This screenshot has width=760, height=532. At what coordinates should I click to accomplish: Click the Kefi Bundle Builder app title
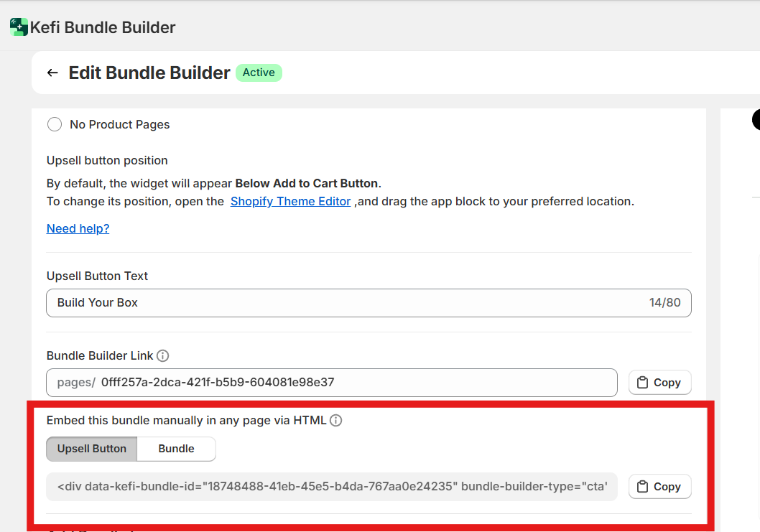[x=103, y=28]
